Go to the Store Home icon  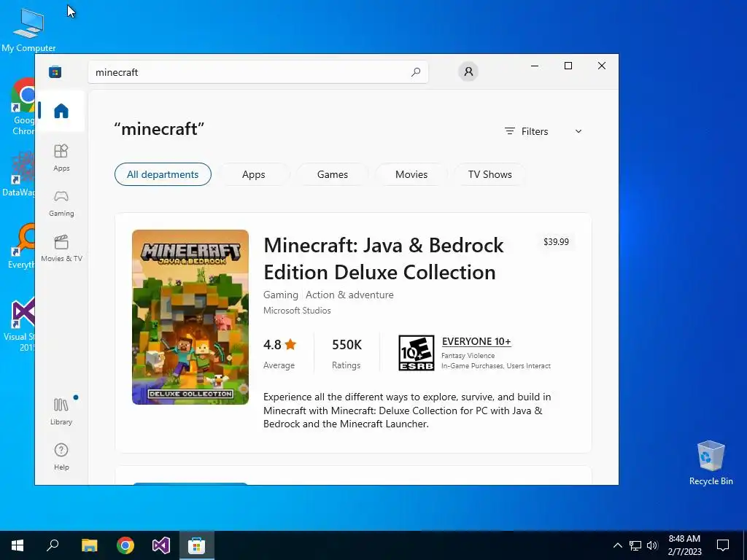pyautogui.click(x=61, y=111)
